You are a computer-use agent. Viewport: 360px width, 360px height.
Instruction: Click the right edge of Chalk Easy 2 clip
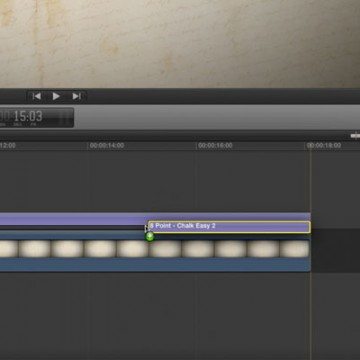point(310,227)
